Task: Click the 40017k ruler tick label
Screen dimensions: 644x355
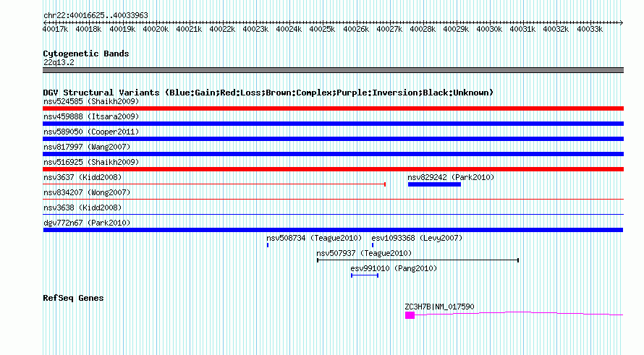Action: click(x=55, y=29)
